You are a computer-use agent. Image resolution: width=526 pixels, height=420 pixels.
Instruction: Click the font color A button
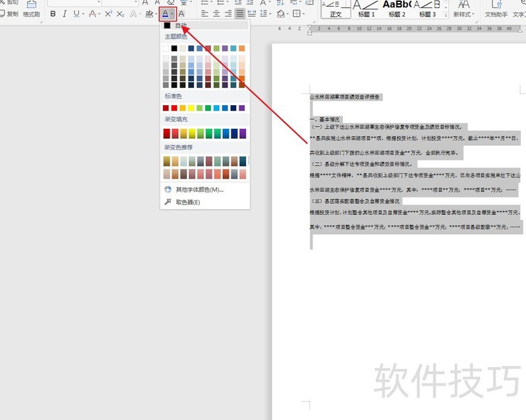[165, 14]
